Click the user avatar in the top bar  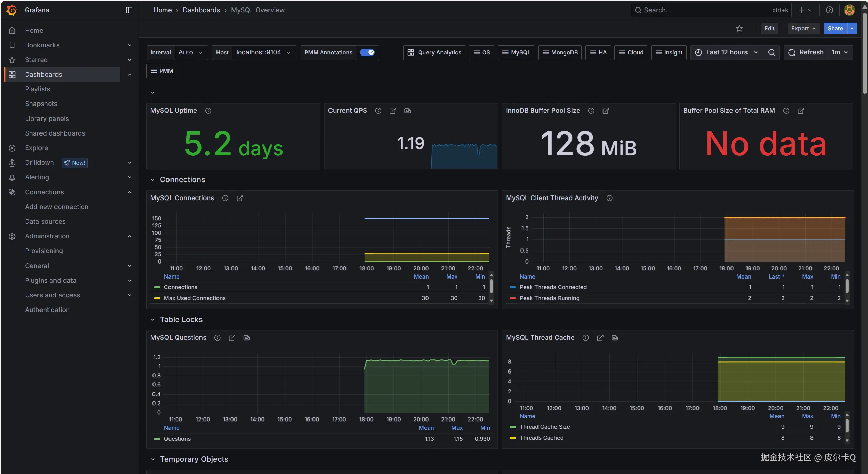click(x=849, y=10)
